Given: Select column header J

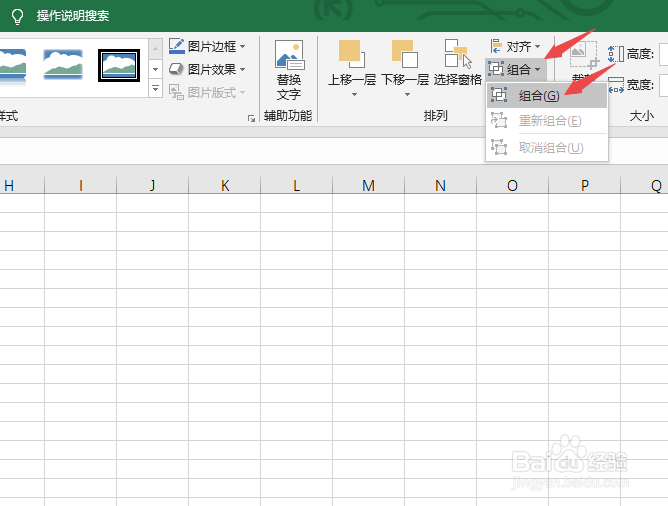Looking at the screenshot, I should (153, 185).
